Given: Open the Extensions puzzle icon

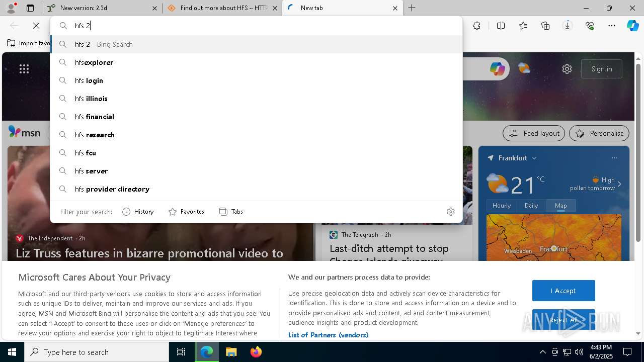Looking at the screenshot, I should coord(476,26).
